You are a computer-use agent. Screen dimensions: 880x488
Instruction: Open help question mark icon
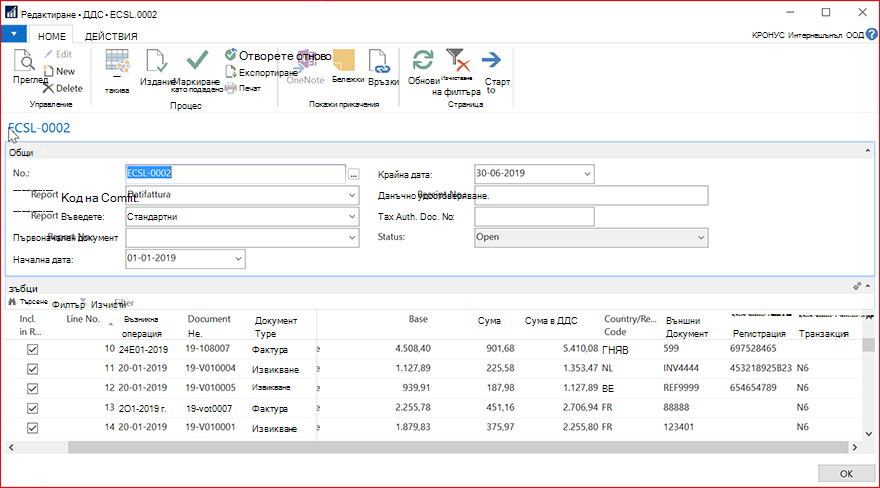pos(872,34)
